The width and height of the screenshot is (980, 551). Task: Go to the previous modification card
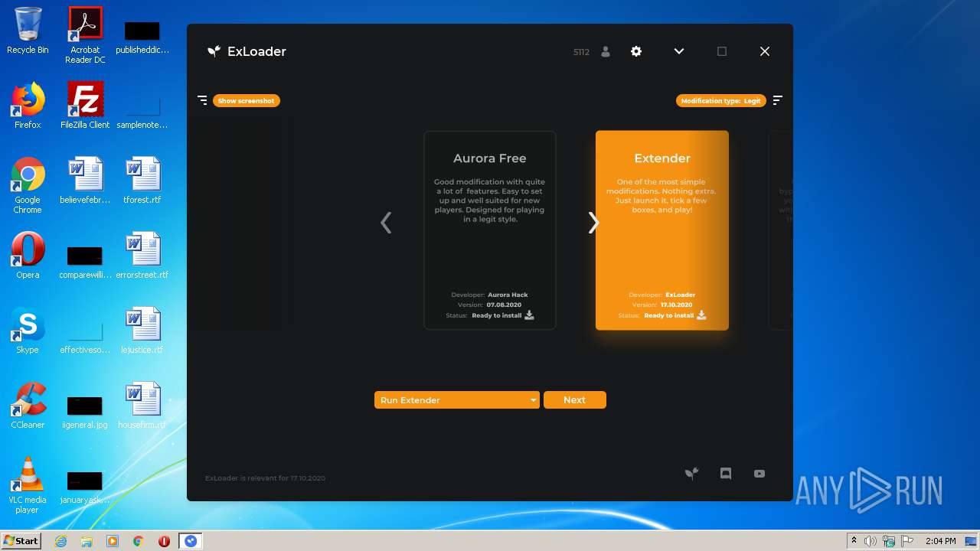[x=386, y=223]
